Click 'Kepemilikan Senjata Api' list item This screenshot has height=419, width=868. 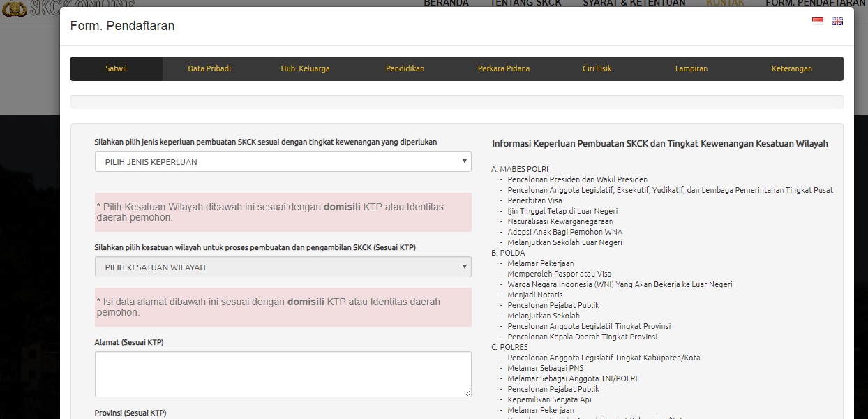[x=549, y=399]
